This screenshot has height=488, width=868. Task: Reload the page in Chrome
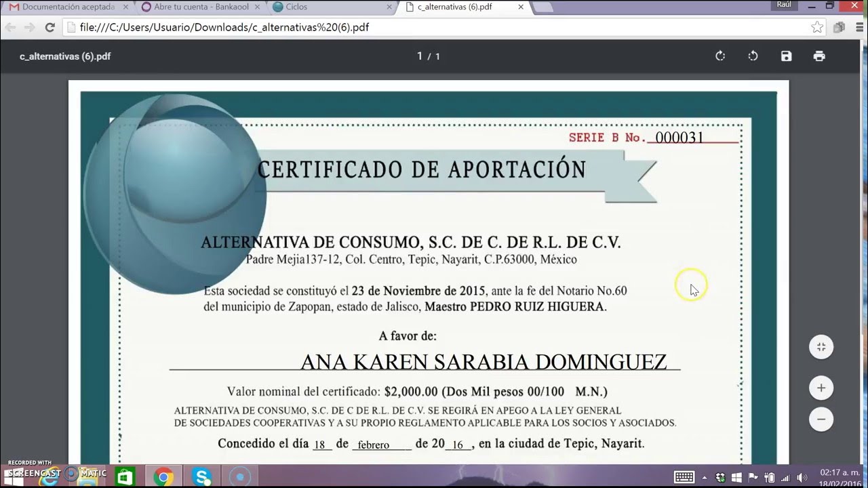point(50,28)
